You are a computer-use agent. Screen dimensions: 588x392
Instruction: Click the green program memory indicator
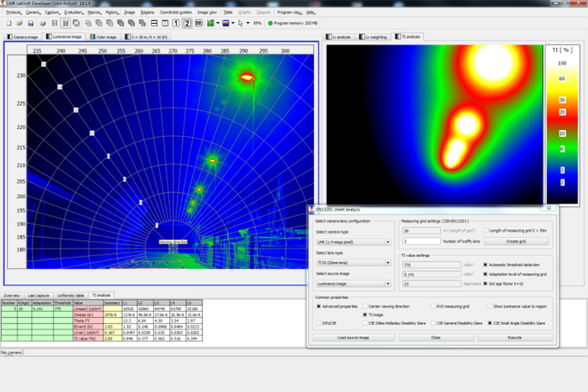click(270, 23)
